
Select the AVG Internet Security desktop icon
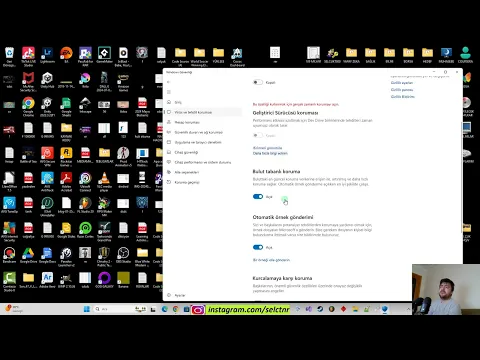pyautogui.click(x=9, y=232)
